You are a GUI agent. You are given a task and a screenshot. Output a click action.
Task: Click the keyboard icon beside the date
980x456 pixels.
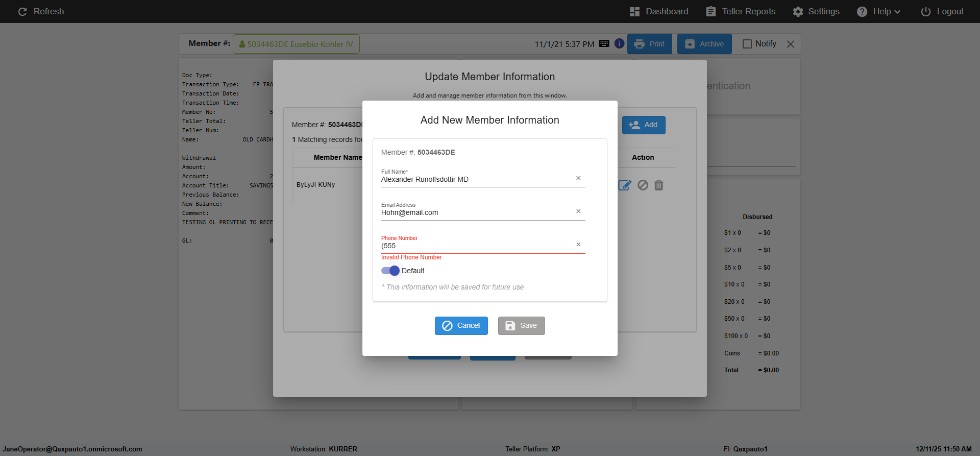tap(604, 44)
